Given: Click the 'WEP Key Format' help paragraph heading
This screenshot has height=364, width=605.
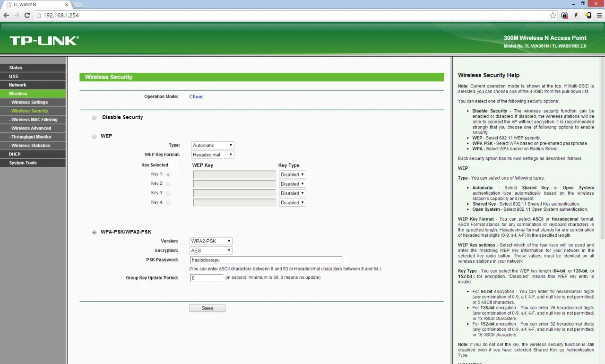Looking at the screenshot, I should pos(476,219).
